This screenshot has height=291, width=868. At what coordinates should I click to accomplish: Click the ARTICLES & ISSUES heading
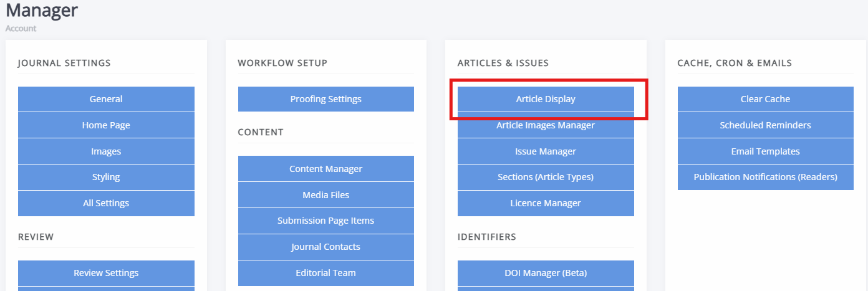pyautogui.click(x=503, y=63)
